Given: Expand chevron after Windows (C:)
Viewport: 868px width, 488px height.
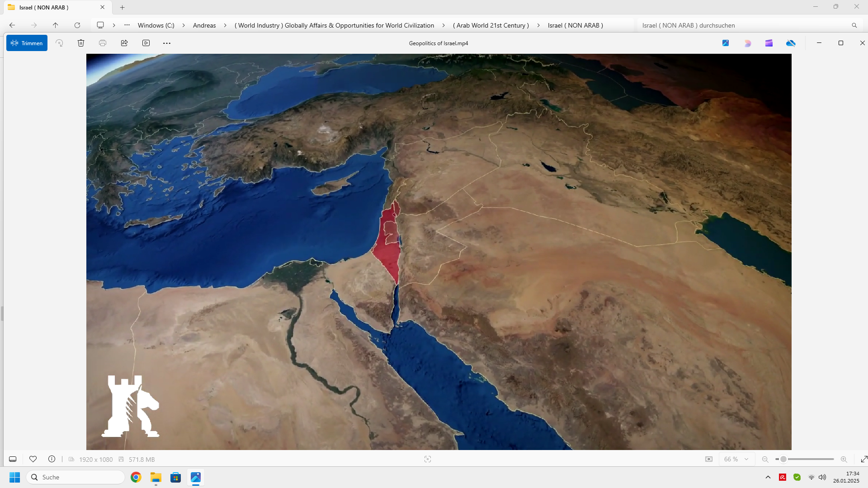Looking at the screenshot, I should click(184, 25).
